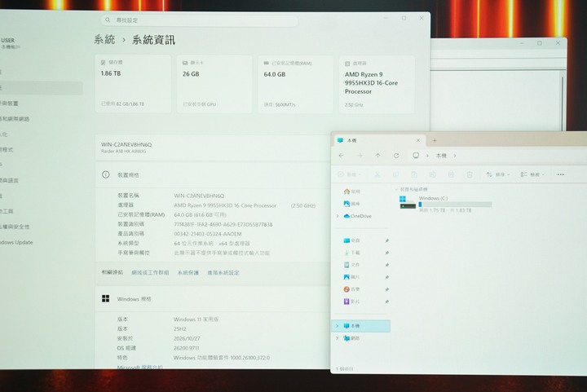Expand the 本機 tree node in Explorer sidebar
Viewport: 587px width, 392px height.
click(338, 326)
